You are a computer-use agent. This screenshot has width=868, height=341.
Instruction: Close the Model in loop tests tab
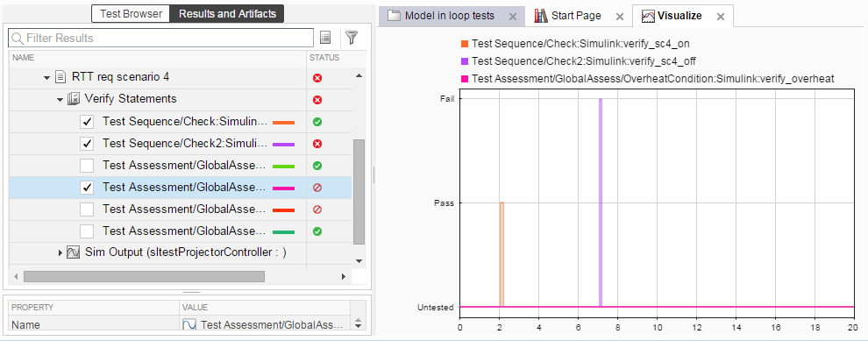coord(513,17)
